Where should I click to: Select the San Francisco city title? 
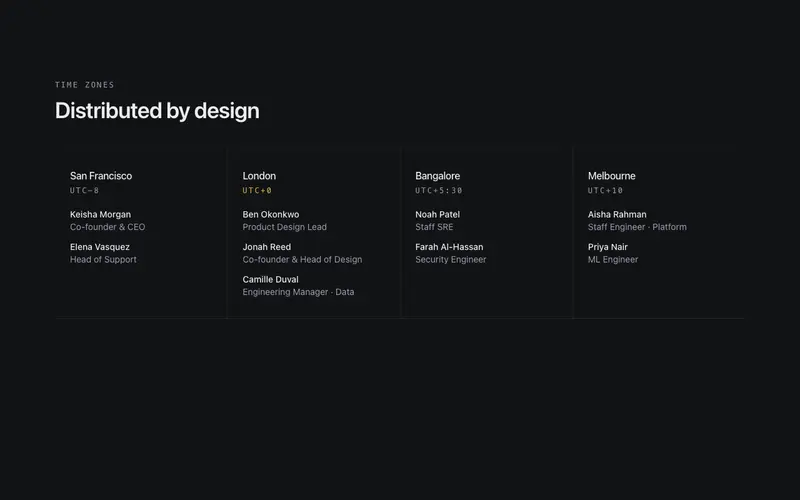(x=101, y=176)
